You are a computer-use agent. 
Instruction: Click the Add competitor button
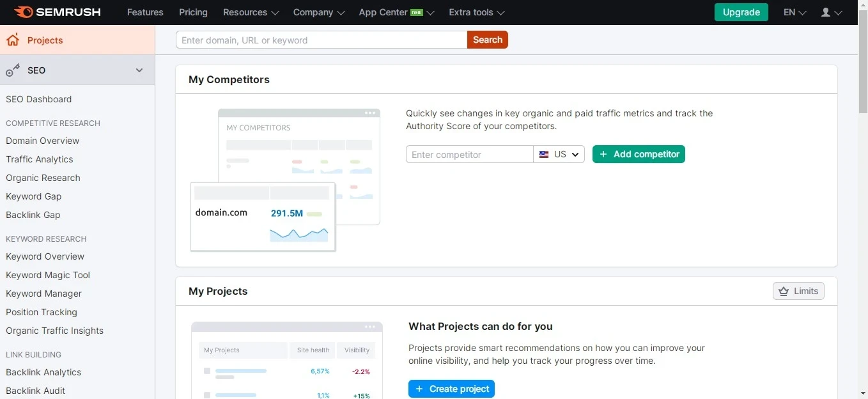[x=639, y=154]
